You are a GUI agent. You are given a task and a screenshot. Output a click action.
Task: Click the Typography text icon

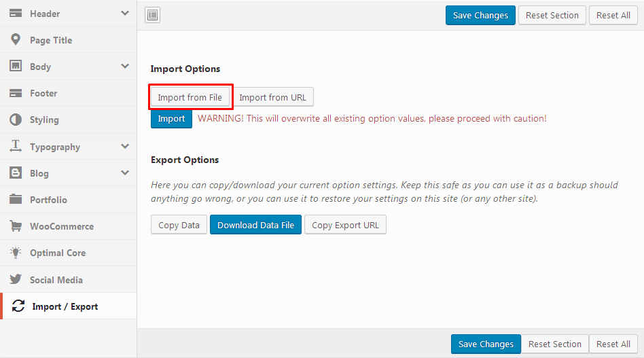[16, 146]
